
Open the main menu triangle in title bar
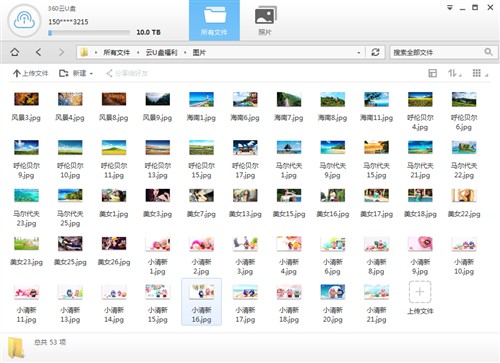coord(450,8)
